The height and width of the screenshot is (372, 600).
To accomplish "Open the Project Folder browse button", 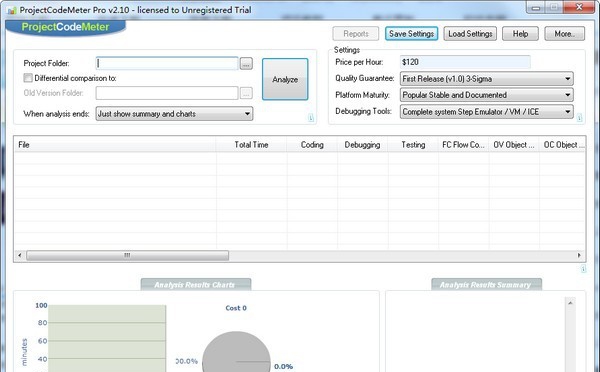I will [246, 64].
